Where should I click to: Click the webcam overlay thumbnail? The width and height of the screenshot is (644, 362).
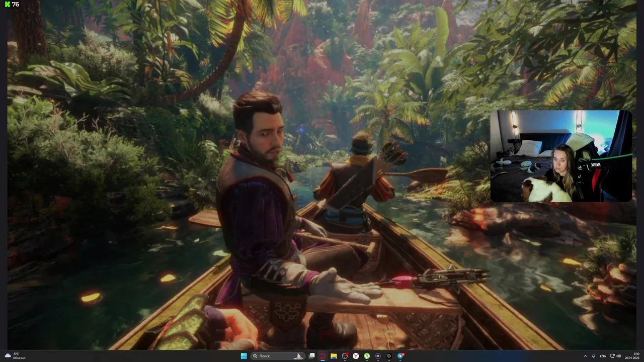(561, 156)
